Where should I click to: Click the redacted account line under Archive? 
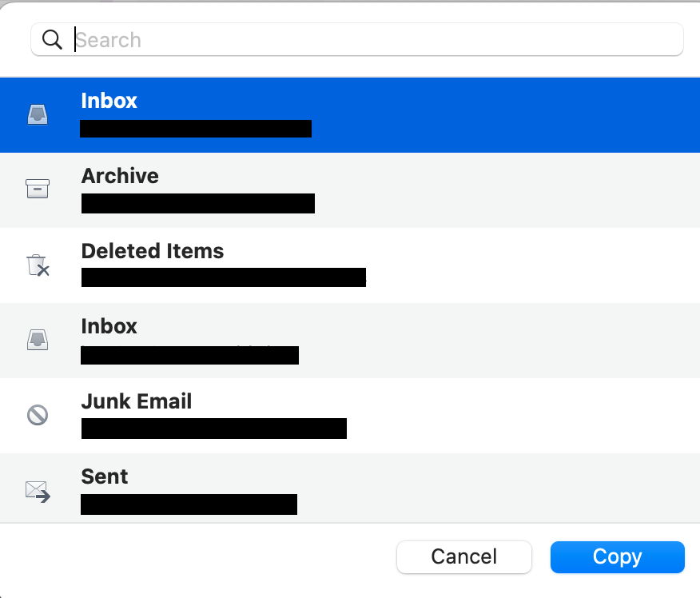(198, 203)
